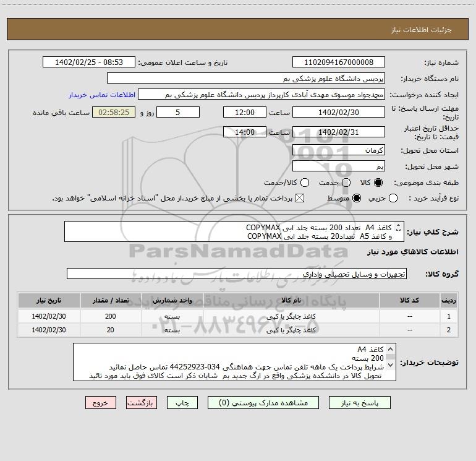Screen dimensions: 476x461
Task: Click the response deadline date 1402/02/30 field
Action: pos(339,112)
